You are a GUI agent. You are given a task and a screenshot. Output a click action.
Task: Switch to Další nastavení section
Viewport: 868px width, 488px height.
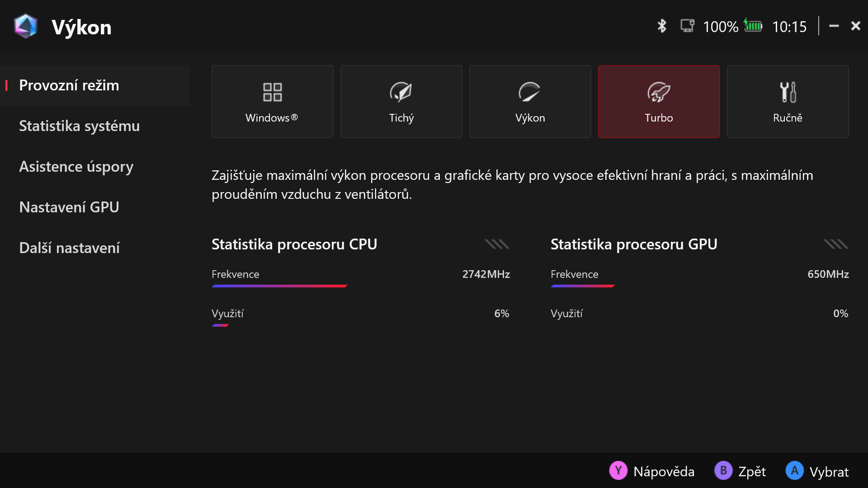pyautogui.click(x=69, y=248)
